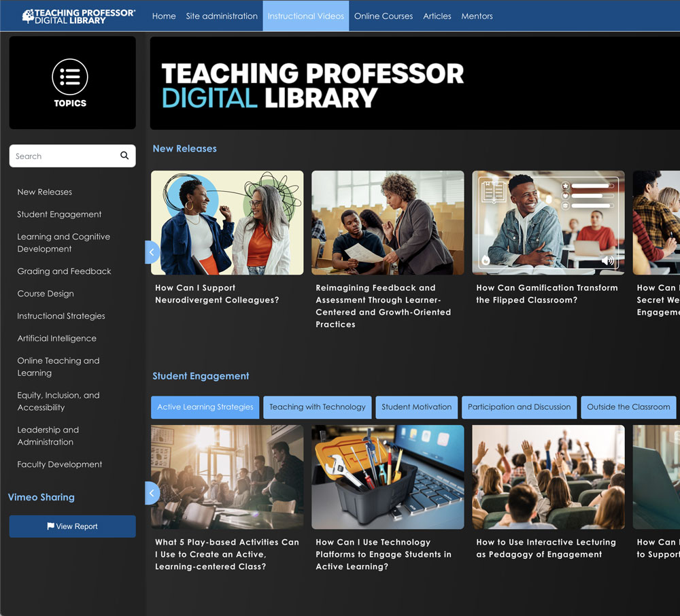Click left arrow on Student Engagement carousel
The height and width of the screenshot is (616, 680).
pos(152,493)
